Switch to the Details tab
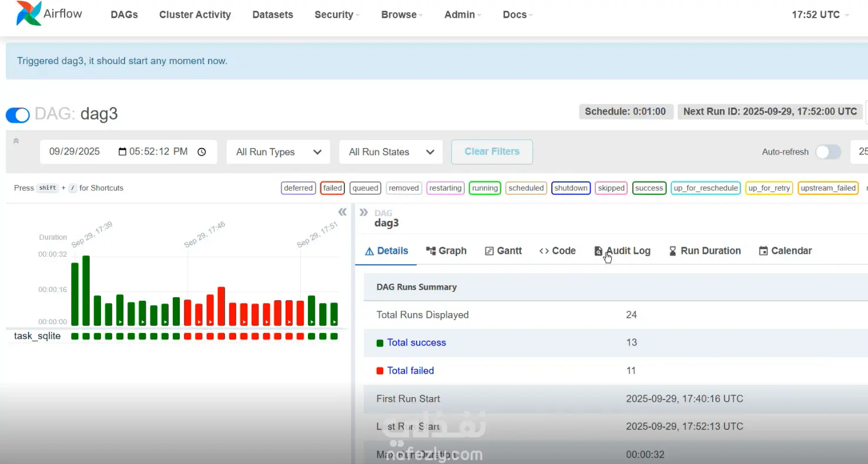Screen dimensions: 868x464 point(386,251)
